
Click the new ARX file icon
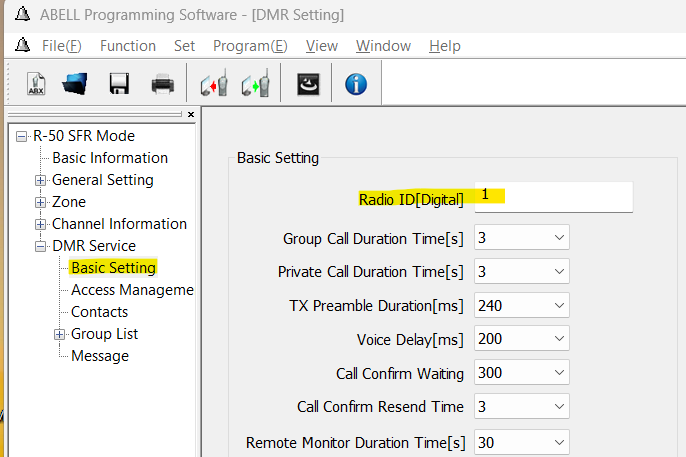36,84
